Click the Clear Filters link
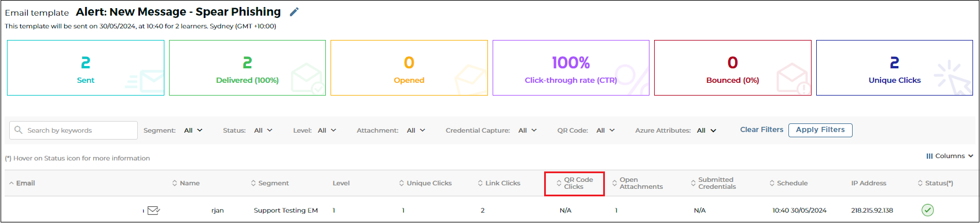This screenshot has height=223, width=980. (x=761, y=130)
